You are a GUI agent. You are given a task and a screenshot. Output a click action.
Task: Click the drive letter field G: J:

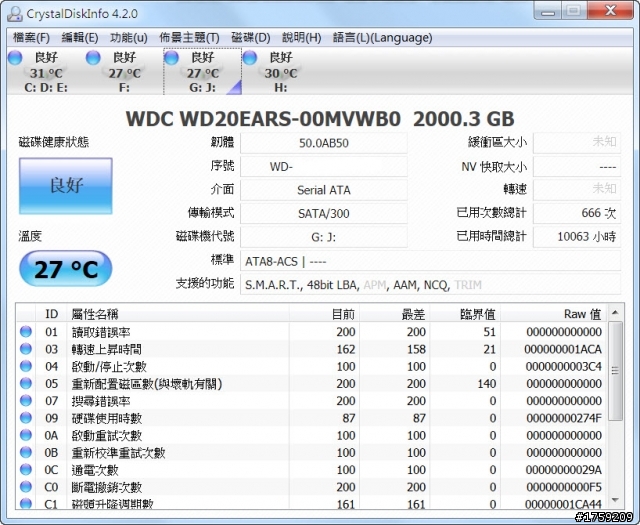[x=324, y=237]
